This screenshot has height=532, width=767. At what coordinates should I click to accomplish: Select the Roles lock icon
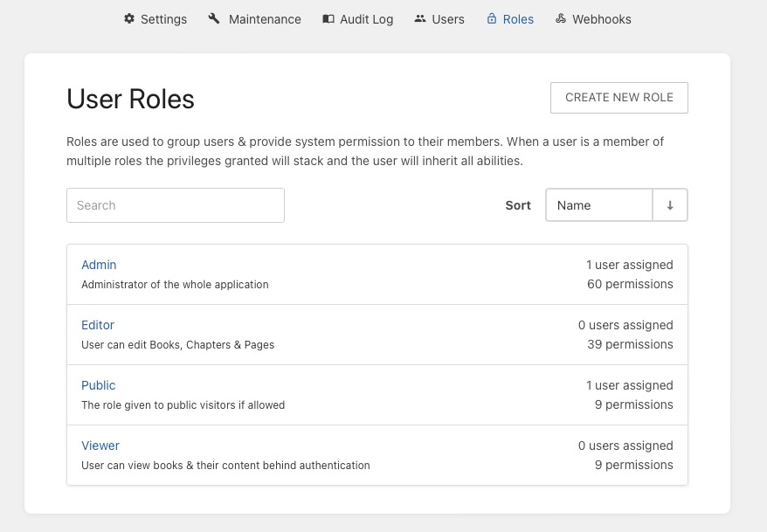pos(491,18)
